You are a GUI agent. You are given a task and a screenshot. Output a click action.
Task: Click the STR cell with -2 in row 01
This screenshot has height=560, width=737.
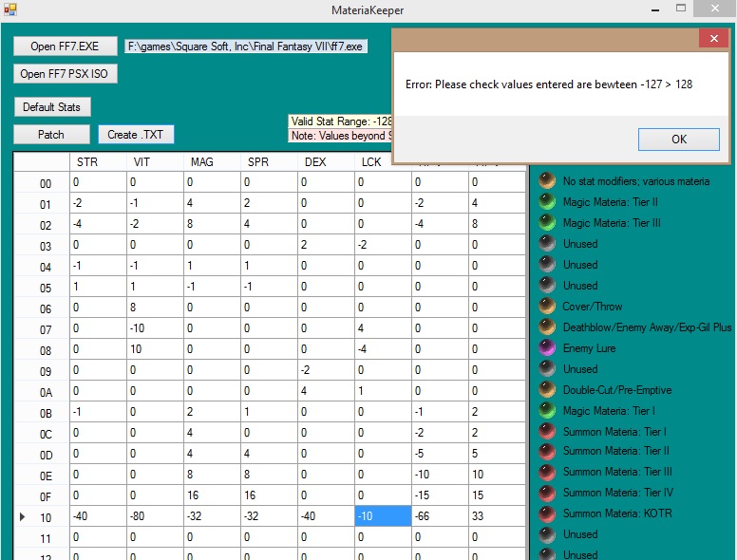[98, 202]
